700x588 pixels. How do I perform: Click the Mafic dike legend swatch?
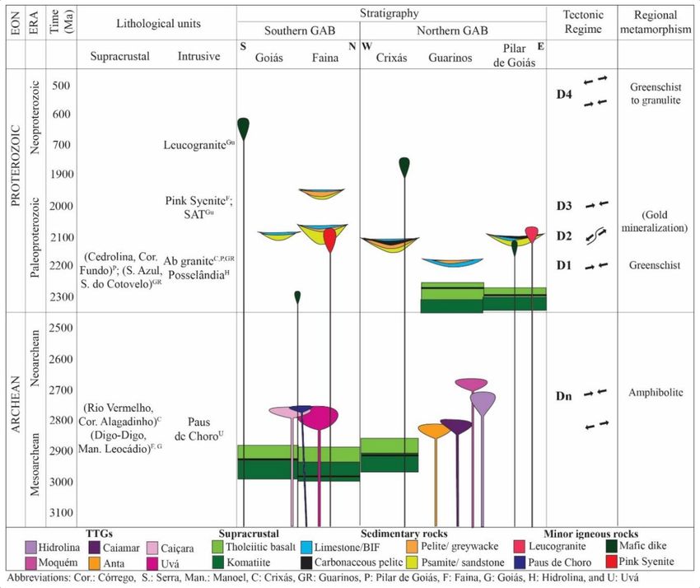(612, 546)
